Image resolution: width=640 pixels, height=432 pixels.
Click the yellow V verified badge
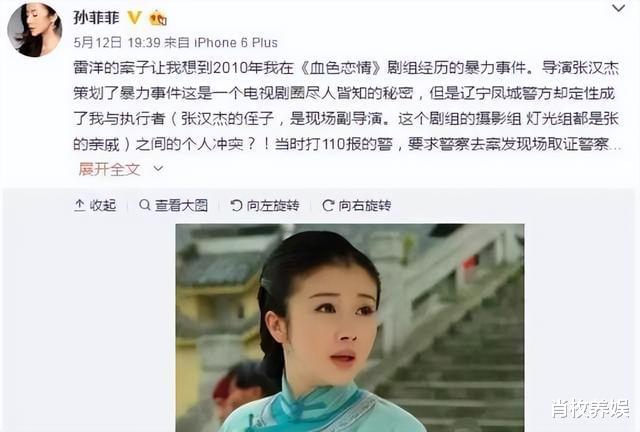click(x=134, y=18)
